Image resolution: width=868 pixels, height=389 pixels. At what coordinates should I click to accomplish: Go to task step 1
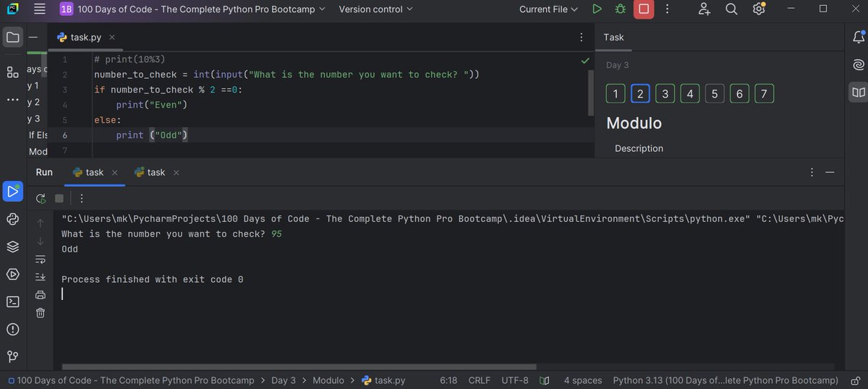[615, 93]
